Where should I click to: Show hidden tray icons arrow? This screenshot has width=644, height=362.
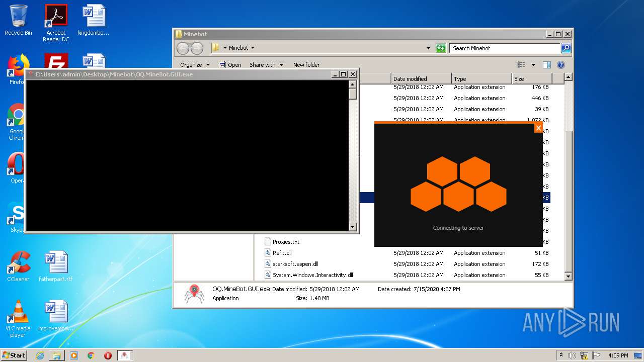point(561,355)
